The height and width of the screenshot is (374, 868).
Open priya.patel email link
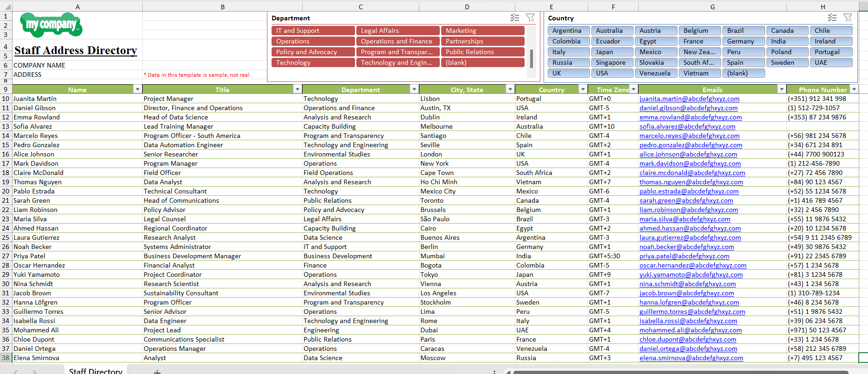(x=684, y=256)
